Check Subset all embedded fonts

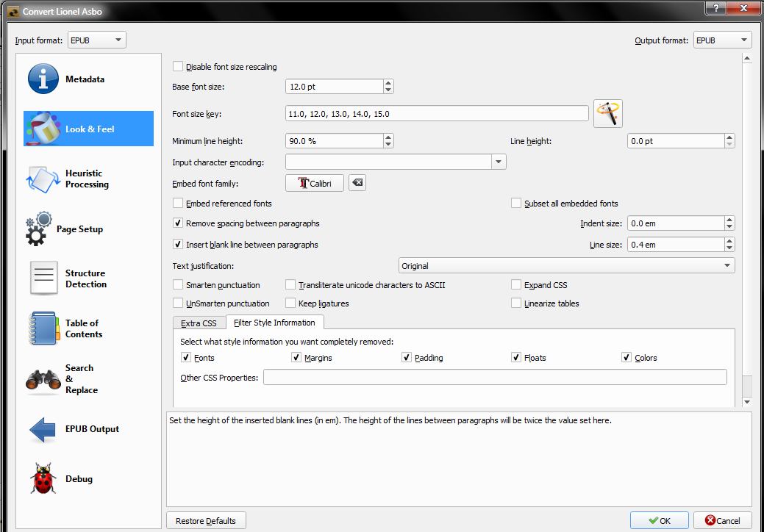(x=516, y=203)
